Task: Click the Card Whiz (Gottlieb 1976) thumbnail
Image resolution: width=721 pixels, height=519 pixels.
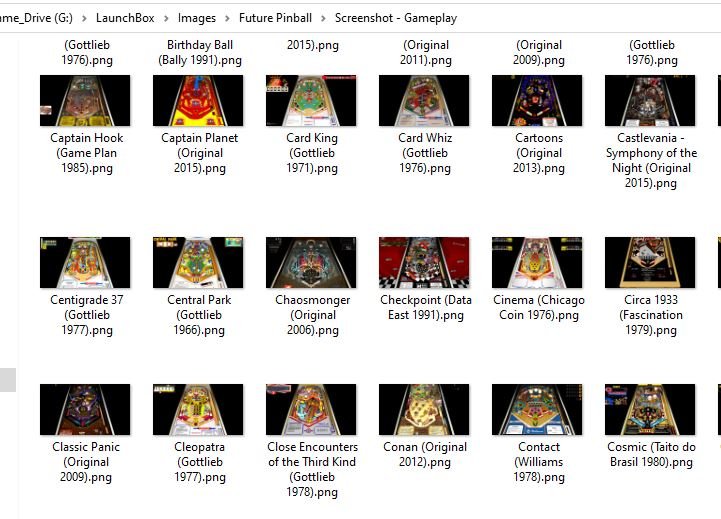Action: (424, 101)
